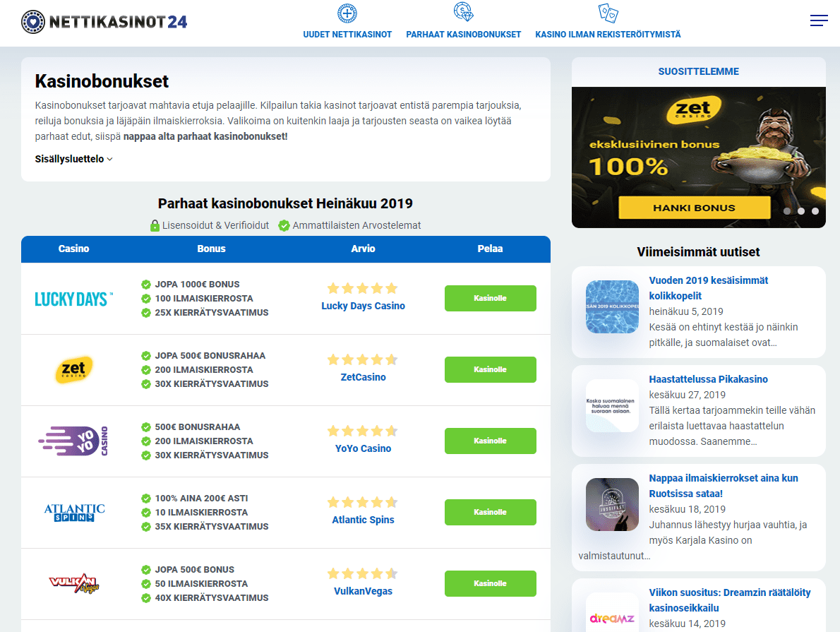Click the green lock icon by Lisensoidut
Viewport: 840px width, 632px height.
point(155,226)
